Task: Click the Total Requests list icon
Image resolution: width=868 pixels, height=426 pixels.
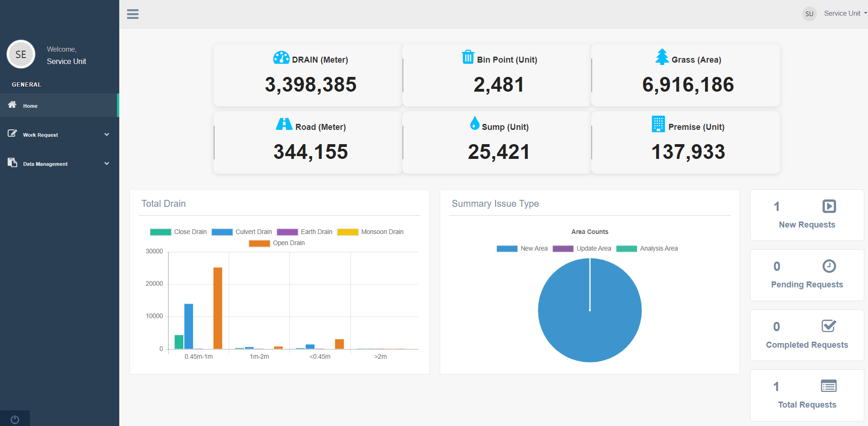Action: coord(828,386)
